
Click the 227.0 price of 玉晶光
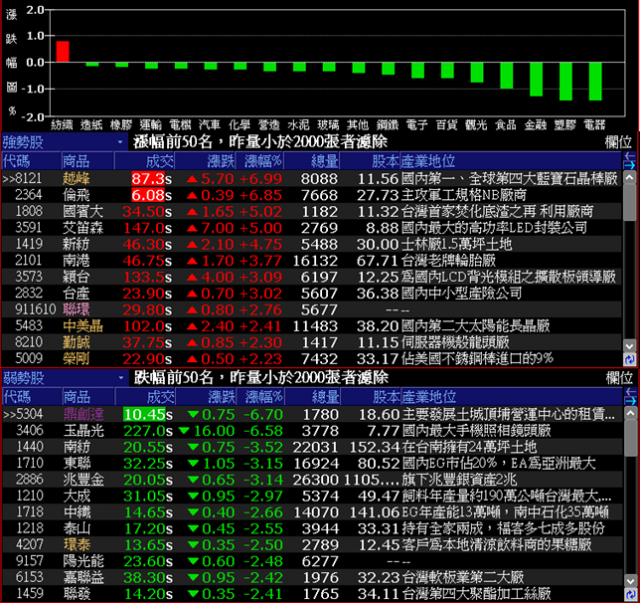(143, 431)
